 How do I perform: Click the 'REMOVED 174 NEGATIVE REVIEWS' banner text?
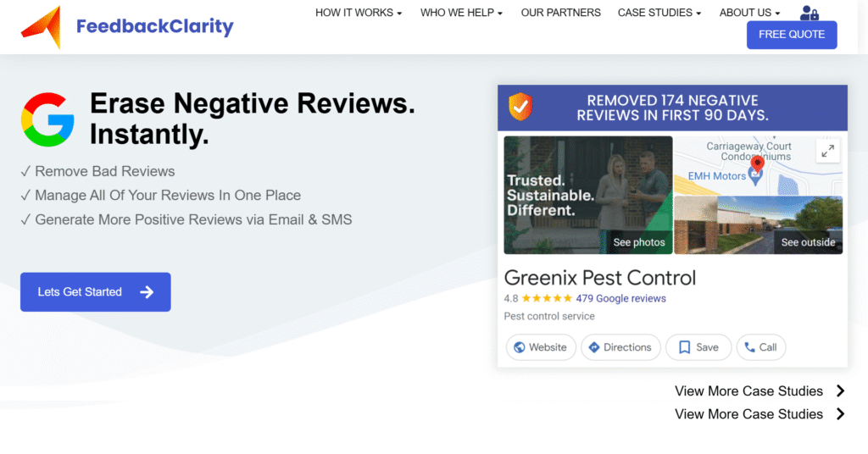coord(672,108)
